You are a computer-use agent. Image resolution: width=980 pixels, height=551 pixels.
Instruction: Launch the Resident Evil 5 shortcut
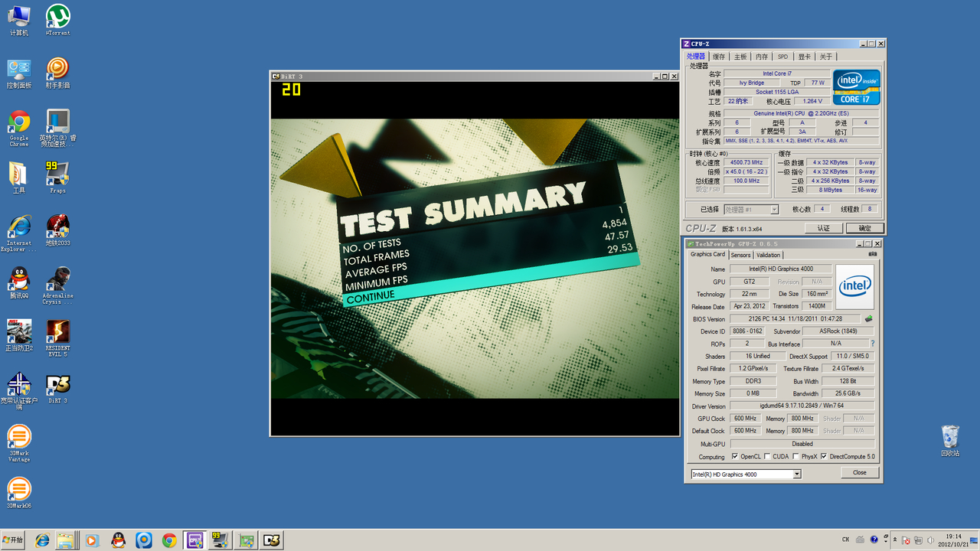(57, 337)
